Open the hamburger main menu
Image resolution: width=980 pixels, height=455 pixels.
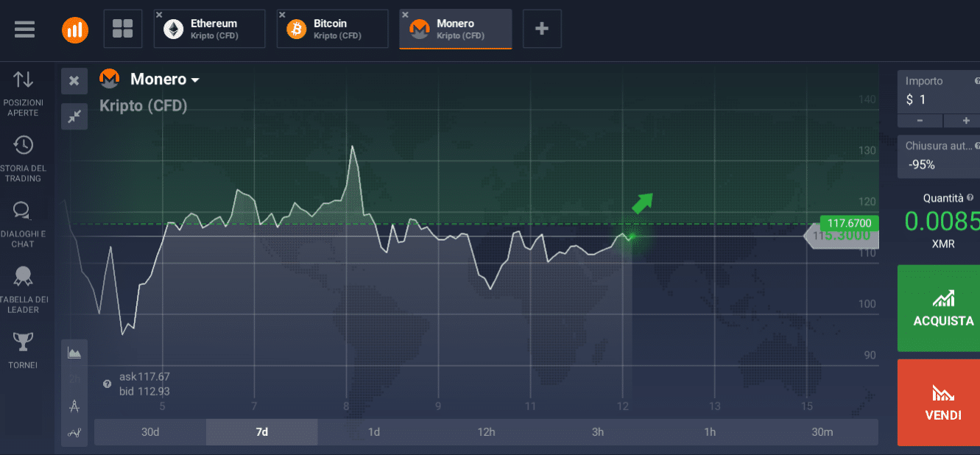[x=24, y=29]
